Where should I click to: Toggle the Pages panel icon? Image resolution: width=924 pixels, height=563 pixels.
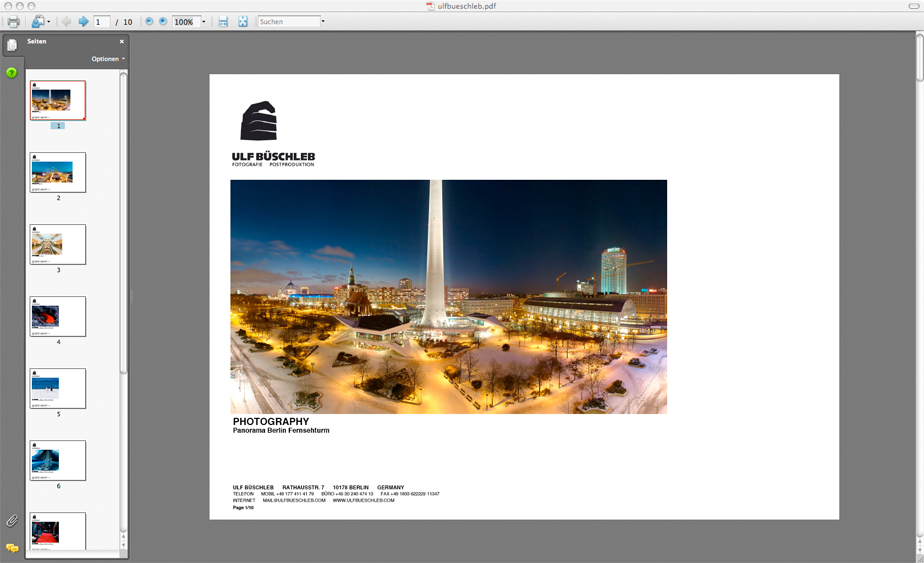[12, 45]
